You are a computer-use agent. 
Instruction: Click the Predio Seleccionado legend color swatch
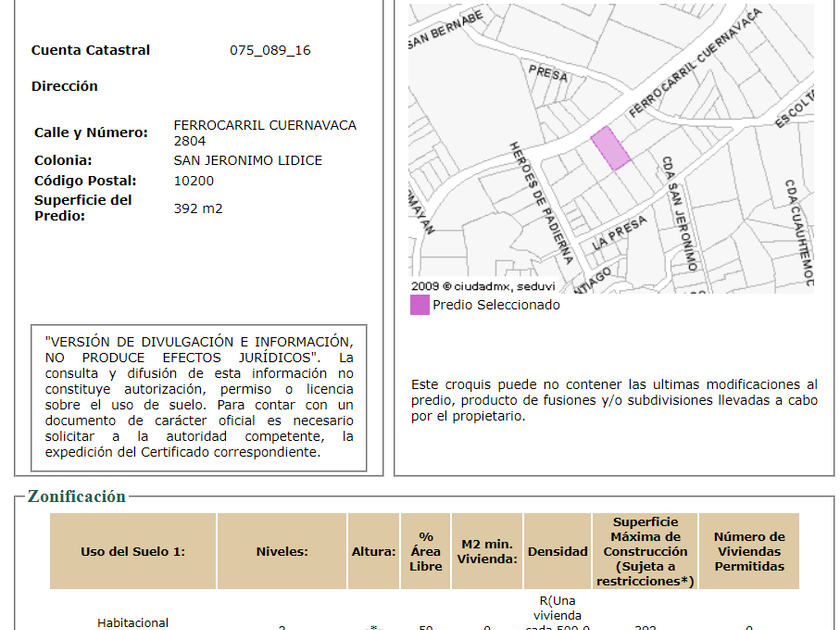[x=419, y=305]
